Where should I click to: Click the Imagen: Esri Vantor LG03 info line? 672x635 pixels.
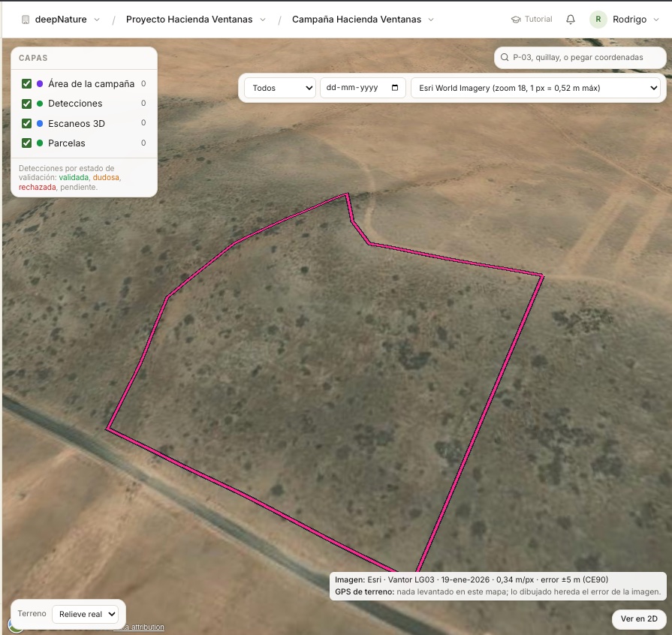tap(472, 579)
